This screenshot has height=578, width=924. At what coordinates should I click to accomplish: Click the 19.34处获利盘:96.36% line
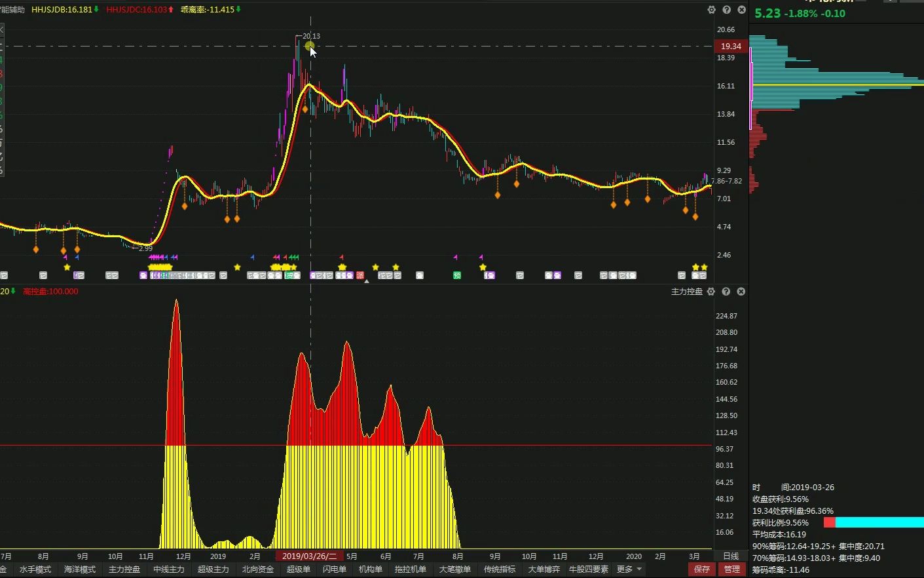pyautogui.click(x=793, y=511)
